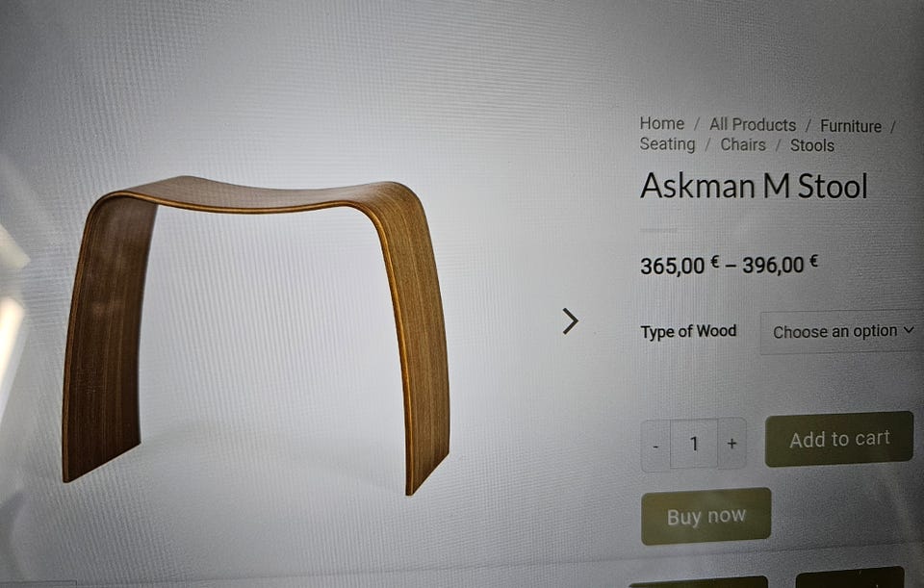Click the dark button below Add to cart

pos(849,577)
